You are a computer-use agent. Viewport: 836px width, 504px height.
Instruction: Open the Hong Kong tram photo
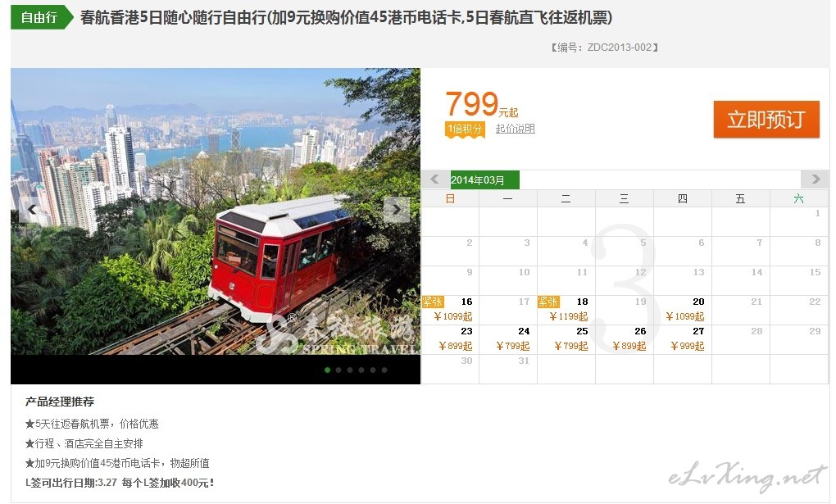pyautogui.click(x=216, y=211)
